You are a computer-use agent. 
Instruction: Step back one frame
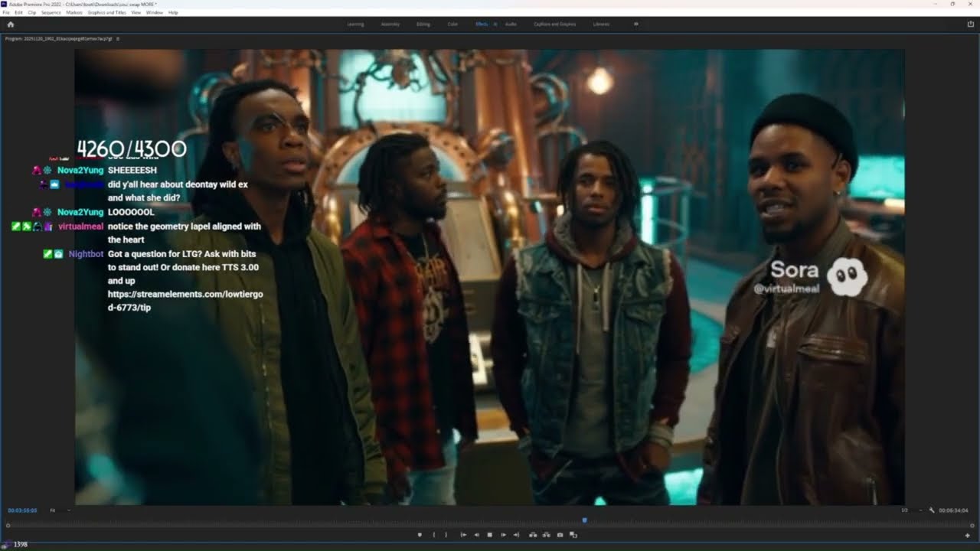(x=477, y=535)
